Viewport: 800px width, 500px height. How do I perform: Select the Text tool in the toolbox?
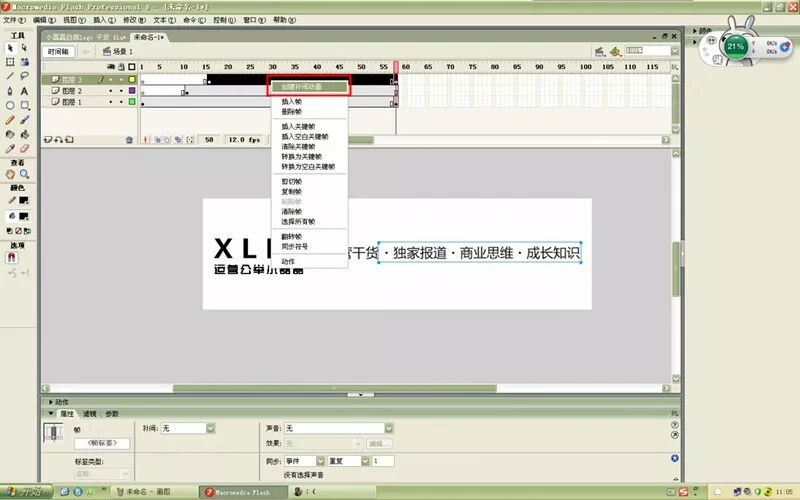[x=24, y=91]
